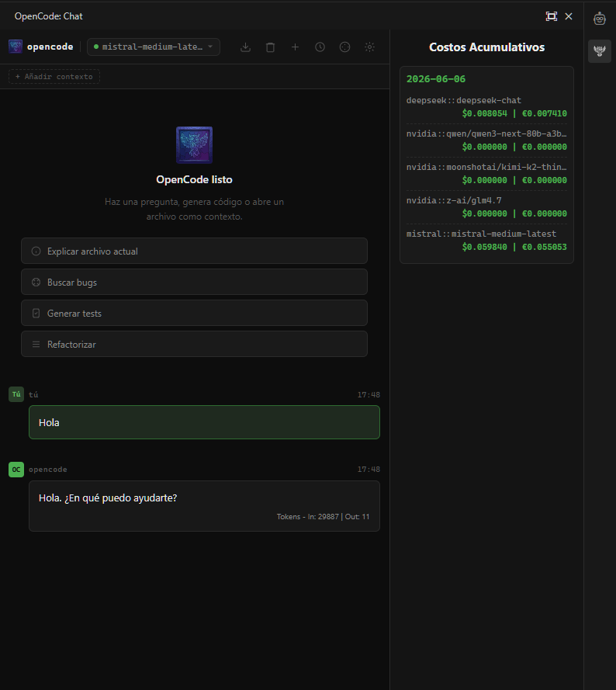
Task: Choose the Generar tests suggestion
Action: [x=194, y=314]
